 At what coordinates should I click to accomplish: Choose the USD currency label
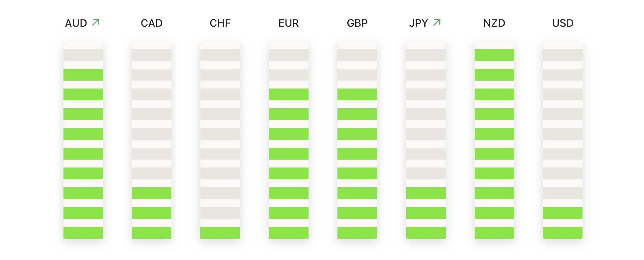point(563,23)
